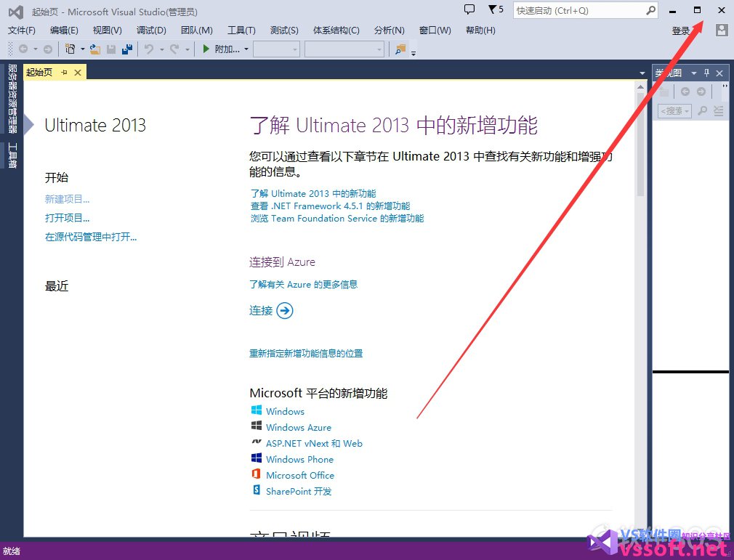Click the Save All toolbar icon
The width and height of the screenshot is (734, 560).
point(127,49)
